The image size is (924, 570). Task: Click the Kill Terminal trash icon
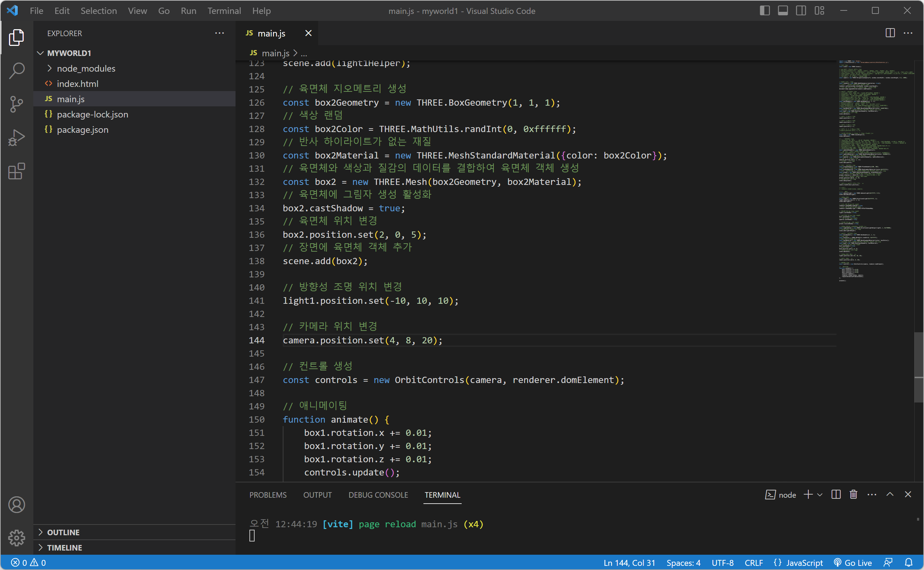(853, 495)
